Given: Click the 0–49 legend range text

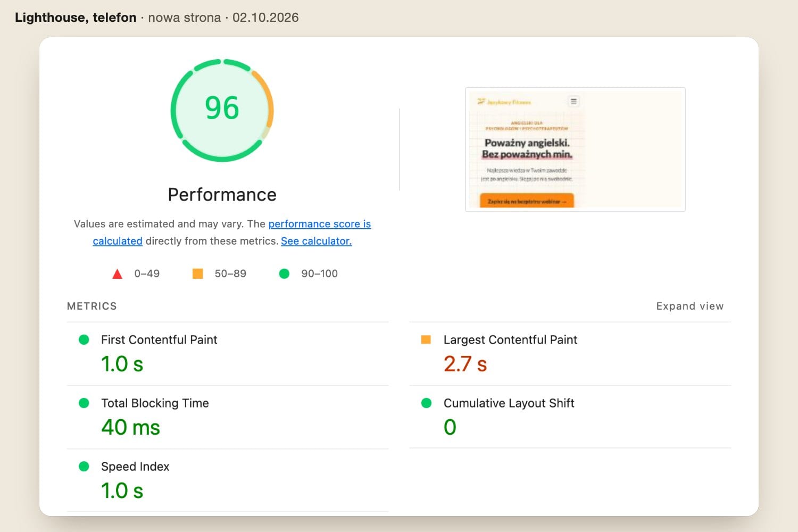Looking at the screenshot, I should pyautogui.click(x=147, y=273).
